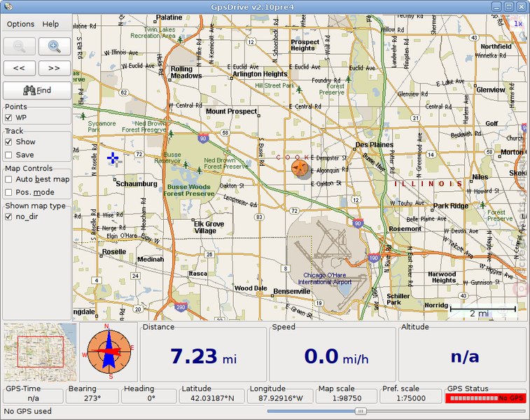The image size is (530, 420).
Task: Click the Mount Prospect label
Action: click(x=232, y=111)
